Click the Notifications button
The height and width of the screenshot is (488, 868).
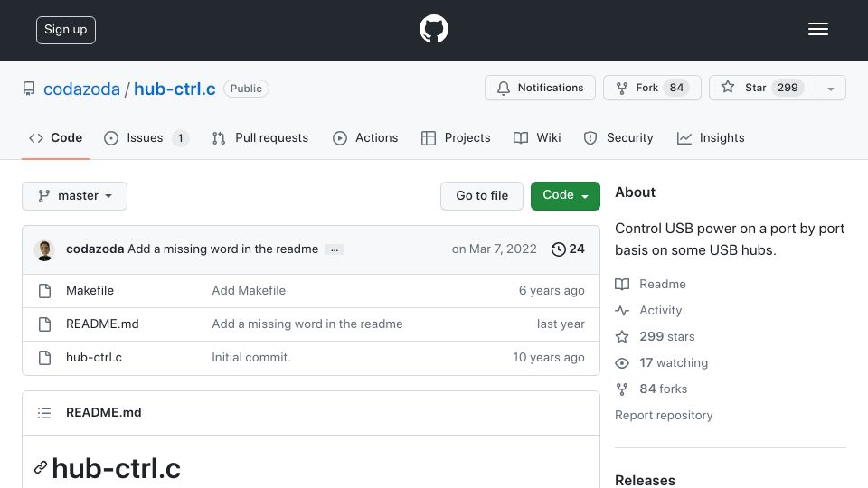[541, 88]
